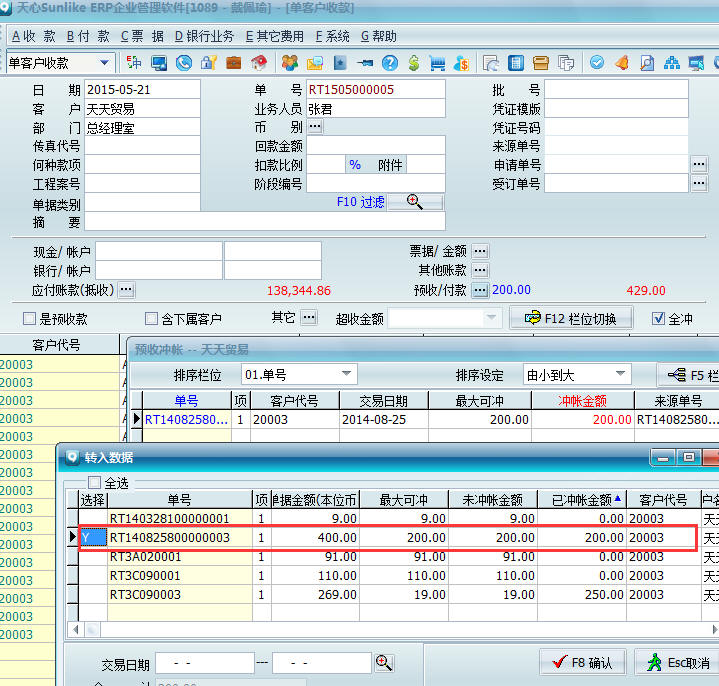The height and width of the screenshot is (686, 719).
Task: Click ellipsis button beside 受订单号 field
Action: (699, 183)
